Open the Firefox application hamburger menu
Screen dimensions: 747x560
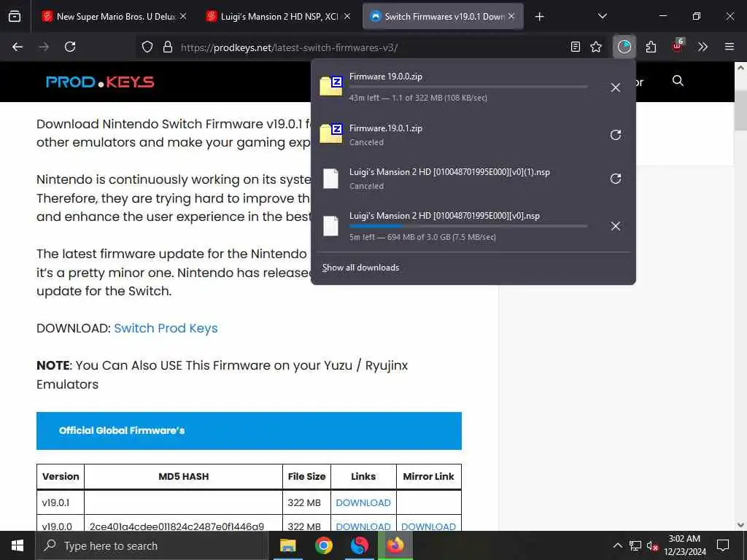click(x=729, y=47)
